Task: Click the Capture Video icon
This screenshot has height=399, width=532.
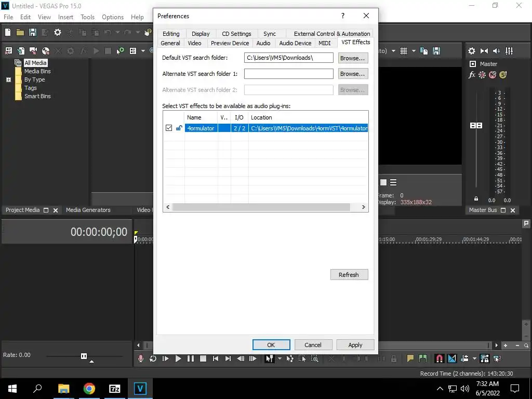Action: click(x=33, y=51)
